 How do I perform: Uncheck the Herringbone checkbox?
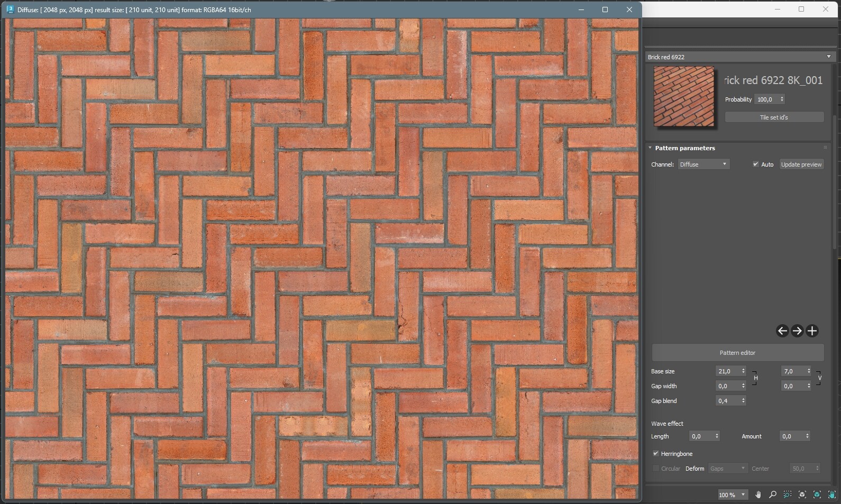pos(656,454)
